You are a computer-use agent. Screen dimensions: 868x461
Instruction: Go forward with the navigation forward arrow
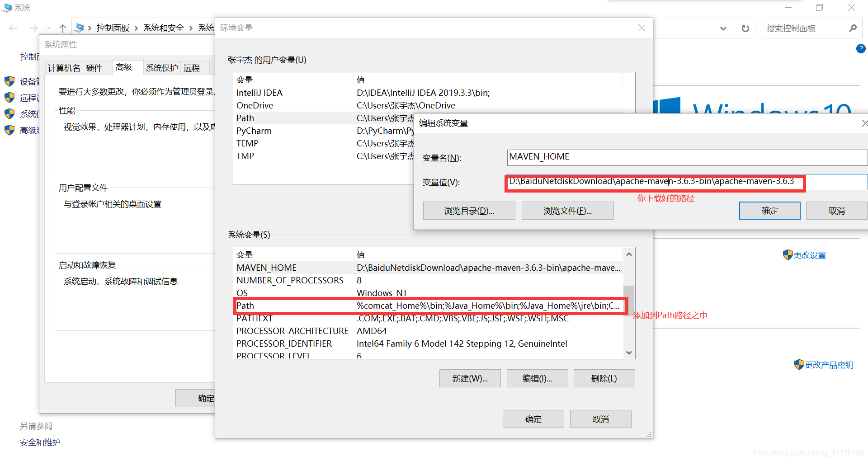point(33,28)
